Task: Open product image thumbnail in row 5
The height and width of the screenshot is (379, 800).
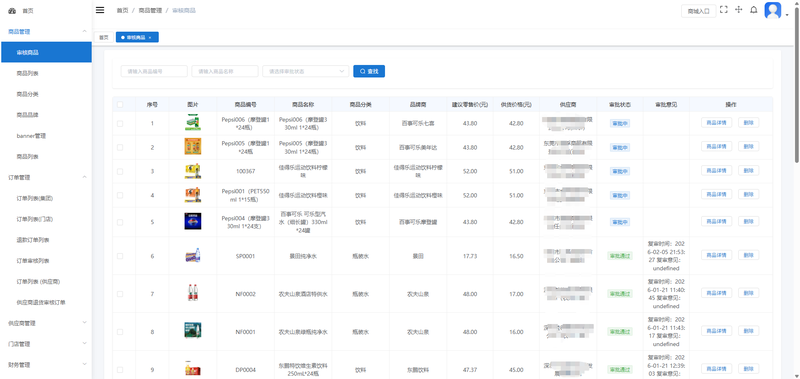Action: point(193,221)
